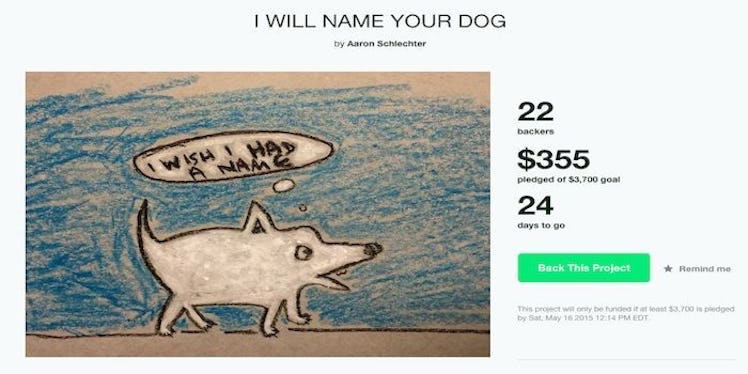Image resolution: width=748 pixels, height=374 pixels.
Task: Click the pledged of $3,700 goal text
Action: [569, 180]
